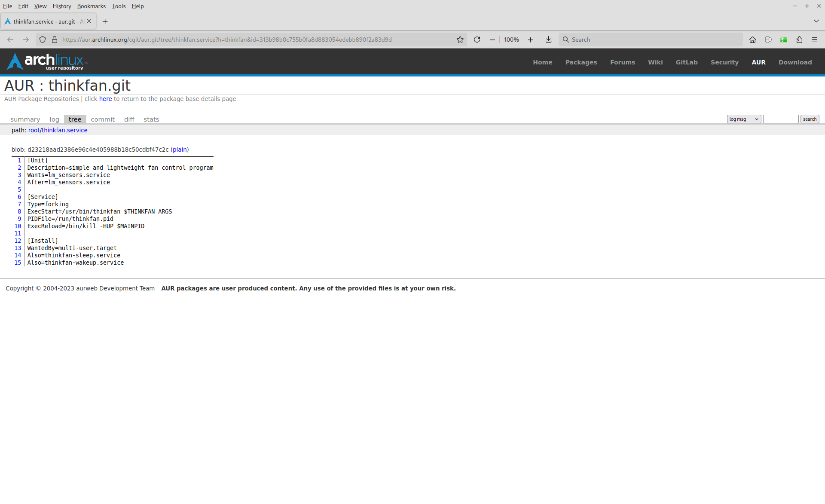Screen dimensions: 825x504
Task: Jump to line number 12
Action: [18, 241]
